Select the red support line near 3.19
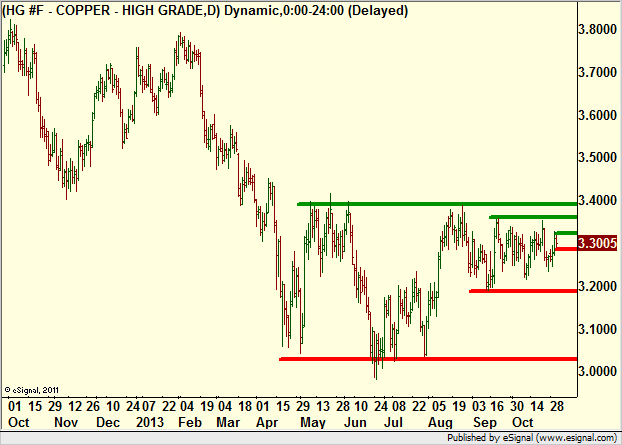622x445 pixels. pyautogui.click(x=523, y=291)
